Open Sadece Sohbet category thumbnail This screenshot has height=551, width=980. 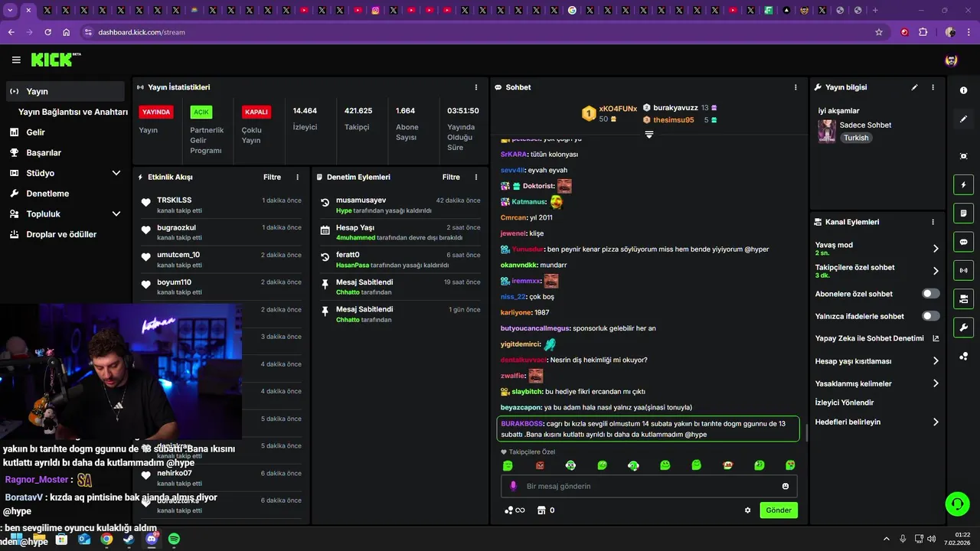[827, 132]
